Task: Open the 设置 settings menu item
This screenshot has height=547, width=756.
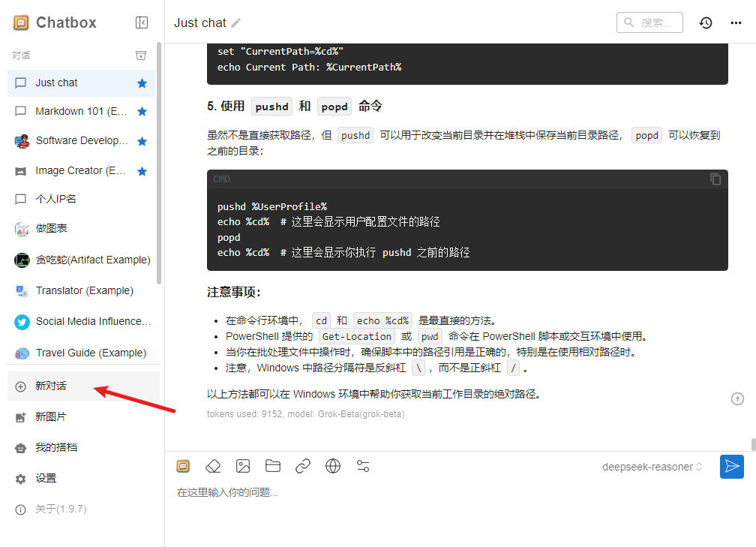Action: (x=46, y=477)
